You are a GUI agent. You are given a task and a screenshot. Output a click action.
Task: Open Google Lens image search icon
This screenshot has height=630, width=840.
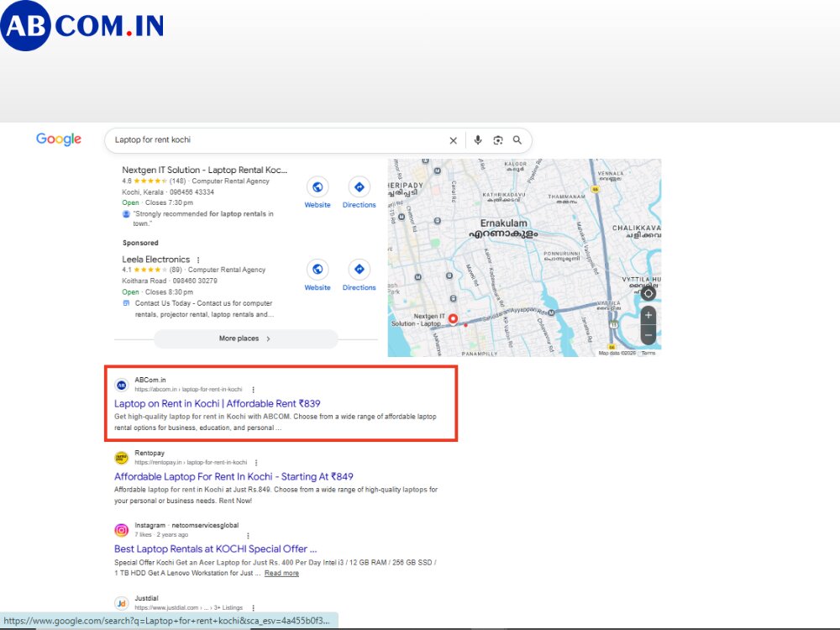tap(498, 140)
